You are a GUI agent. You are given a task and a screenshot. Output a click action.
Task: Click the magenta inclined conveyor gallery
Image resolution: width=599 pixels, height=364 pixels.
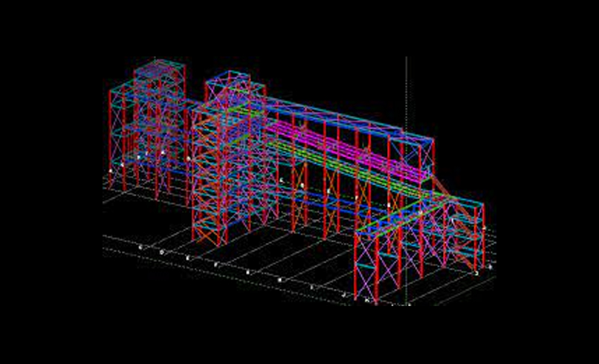coord(342,147)
